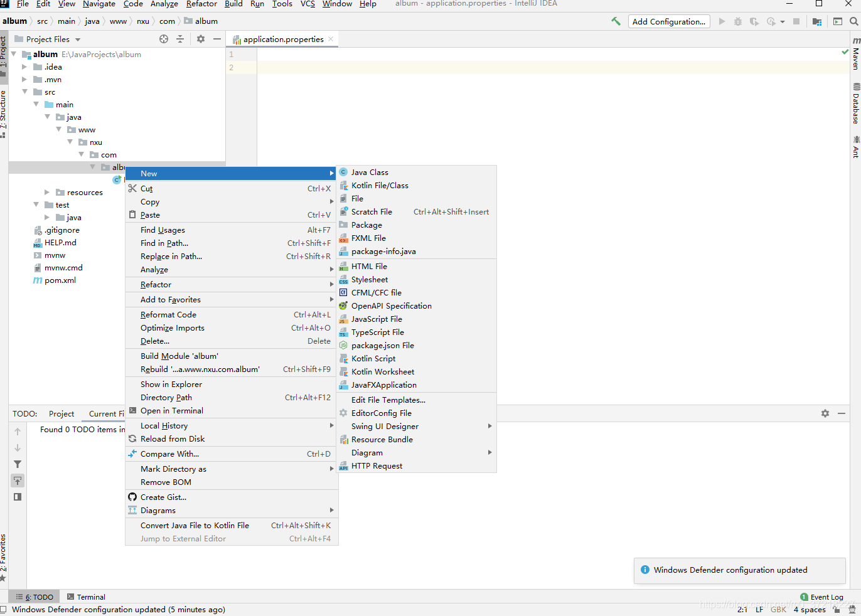This screenshot has height=616, width=861.
Task: Select Java Class in New submenu
Action: point(417,173)
